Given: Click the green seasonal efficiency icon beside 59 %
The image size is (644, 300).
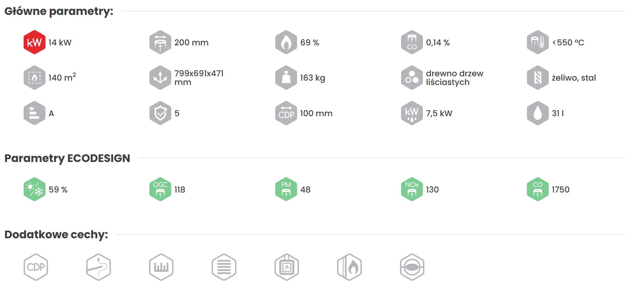Looking at the screenshot, I should (x=35, y=189).
